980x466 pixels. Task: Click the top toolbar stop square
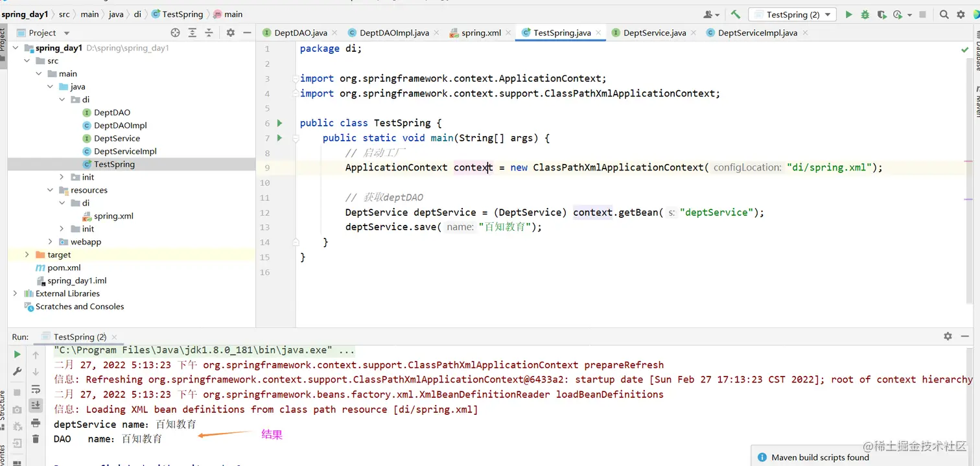tap(923, 14)
